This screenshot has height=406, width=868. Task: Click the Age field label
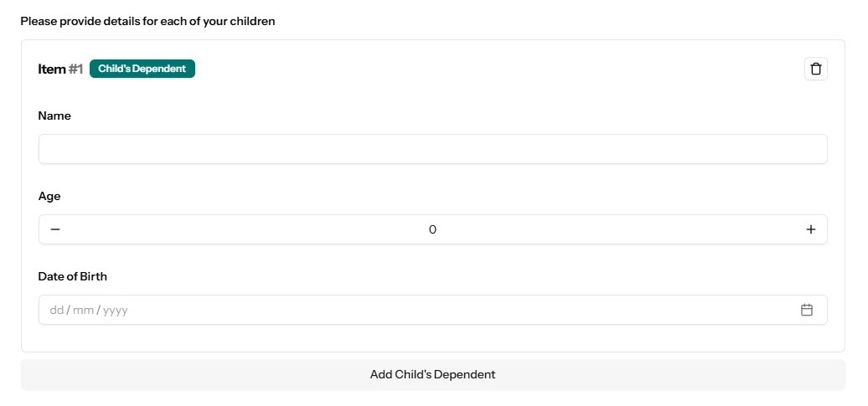tap(49, 196)
